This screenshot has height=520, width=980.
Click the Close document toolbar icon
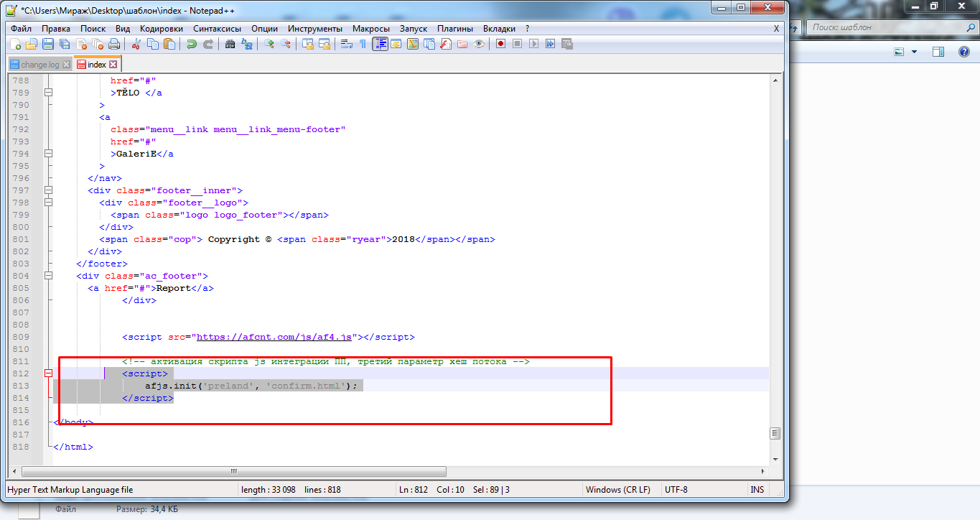coord(81,44)
